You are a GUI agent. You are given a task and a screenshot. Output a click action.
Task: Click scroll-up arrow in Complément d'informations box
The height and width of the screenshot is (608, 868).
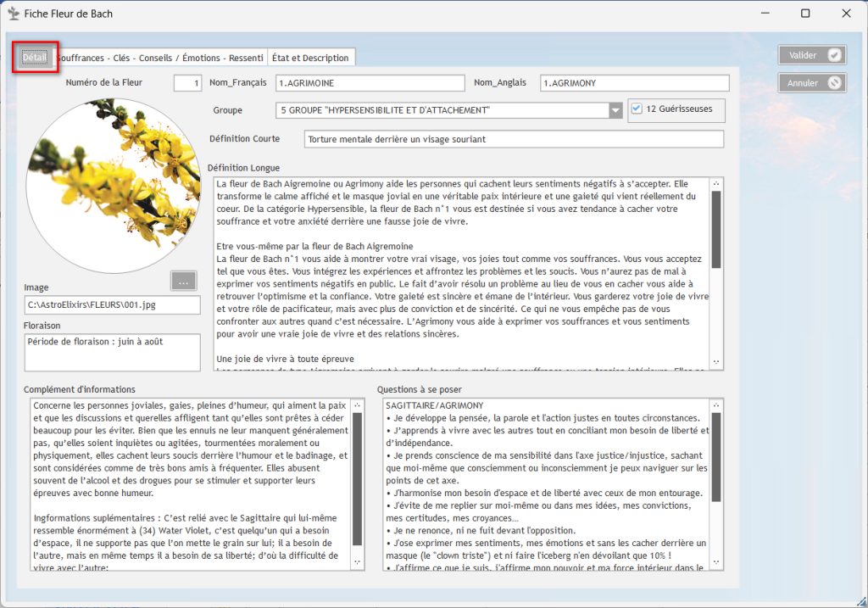click(x=357, y=406)
